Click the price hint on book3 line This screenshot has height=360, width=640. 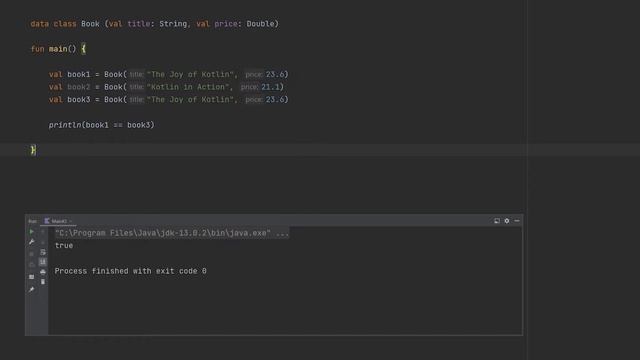254,100
